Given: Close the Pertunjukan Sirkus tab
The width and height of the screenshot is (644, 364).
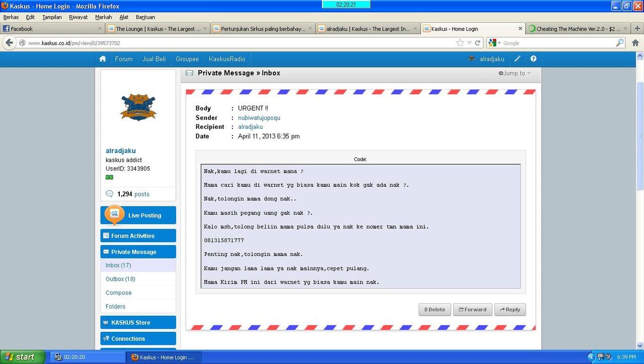Looking at the screenshot, I should (310, 29).
